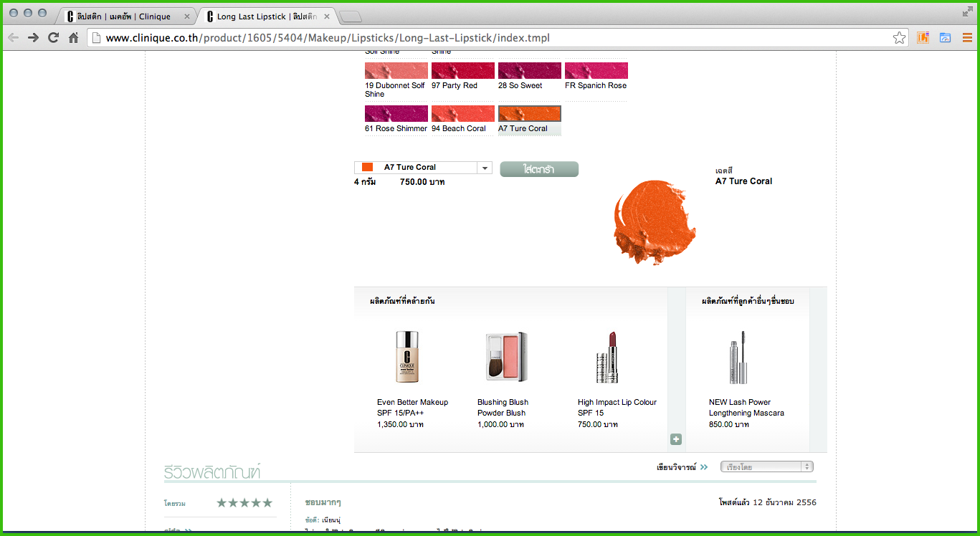
Task: Click the address bar URL field
Action: point(498,38)
